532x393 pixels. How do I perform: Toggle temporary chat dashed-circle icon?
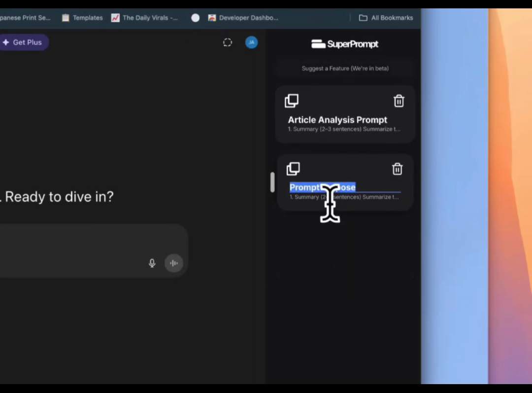(227, 42)
